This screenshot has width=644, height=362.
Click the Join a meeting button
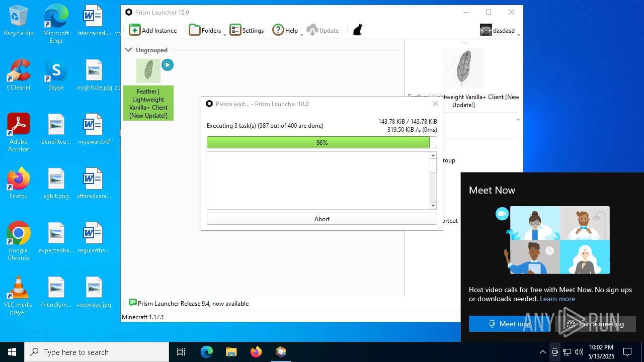[x=596, y=324]
